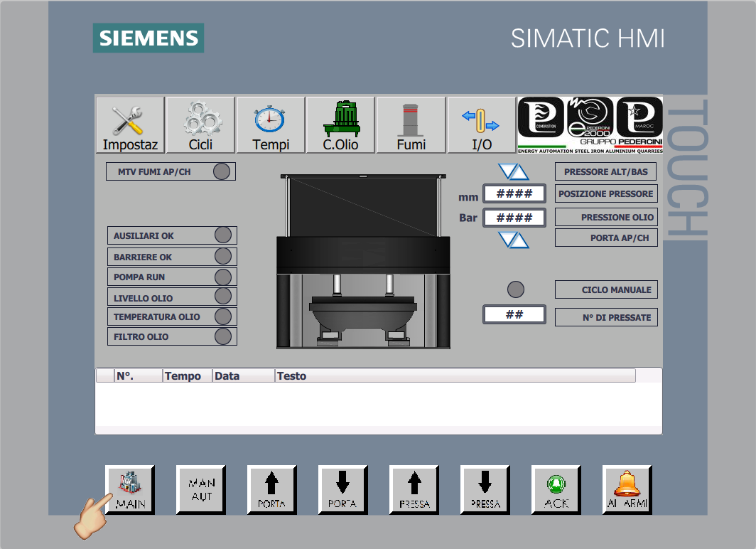The image size is (756, 549).
Task: Click the CICLO MANUALE indicator lamp
Action: click(x=516, y=289)
